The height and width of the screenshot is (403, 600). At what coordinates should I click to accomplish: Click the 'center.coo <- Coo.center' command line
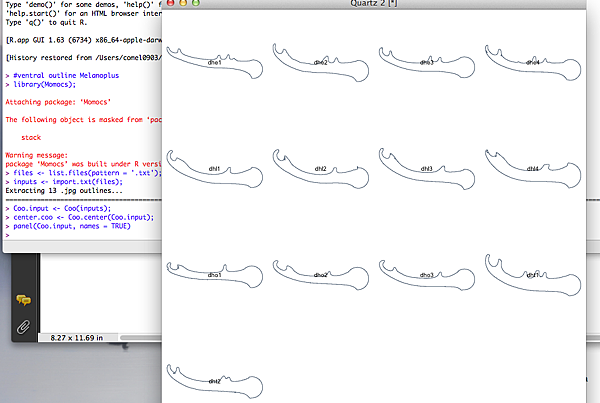click(x=83, y=217)
